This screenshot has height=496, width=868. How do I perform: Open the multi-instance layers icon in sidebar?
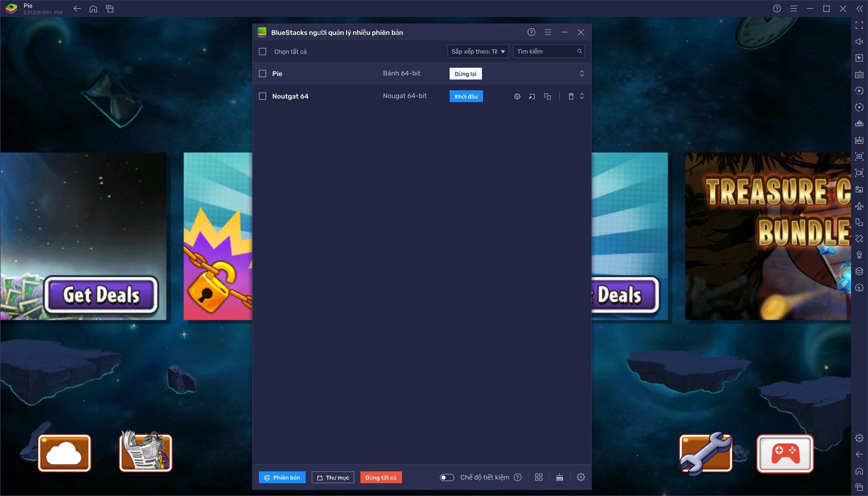(859, 271)
